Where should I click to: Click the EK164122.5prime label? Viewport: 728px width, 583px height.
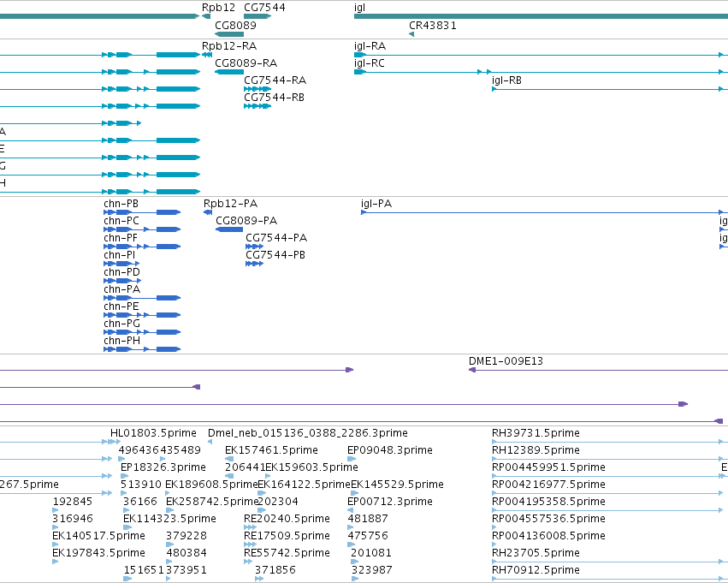point(304,485)
